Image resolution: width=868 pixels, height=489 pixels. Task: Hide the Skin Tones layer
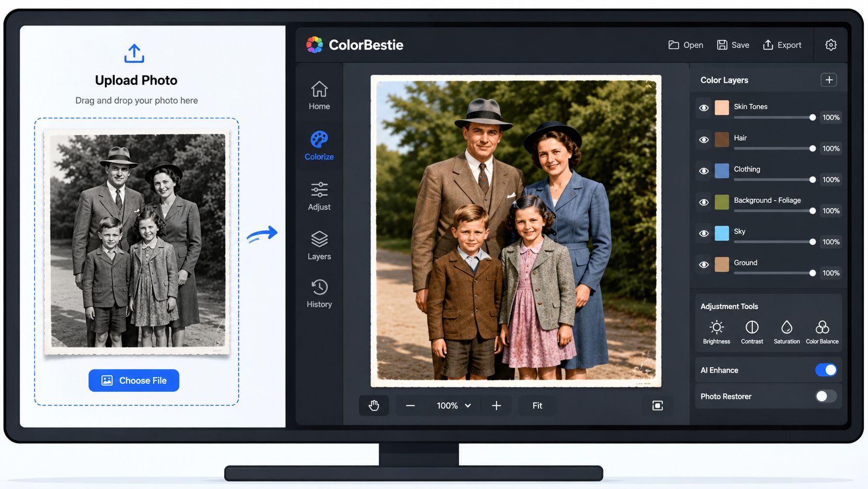point(703,108)
